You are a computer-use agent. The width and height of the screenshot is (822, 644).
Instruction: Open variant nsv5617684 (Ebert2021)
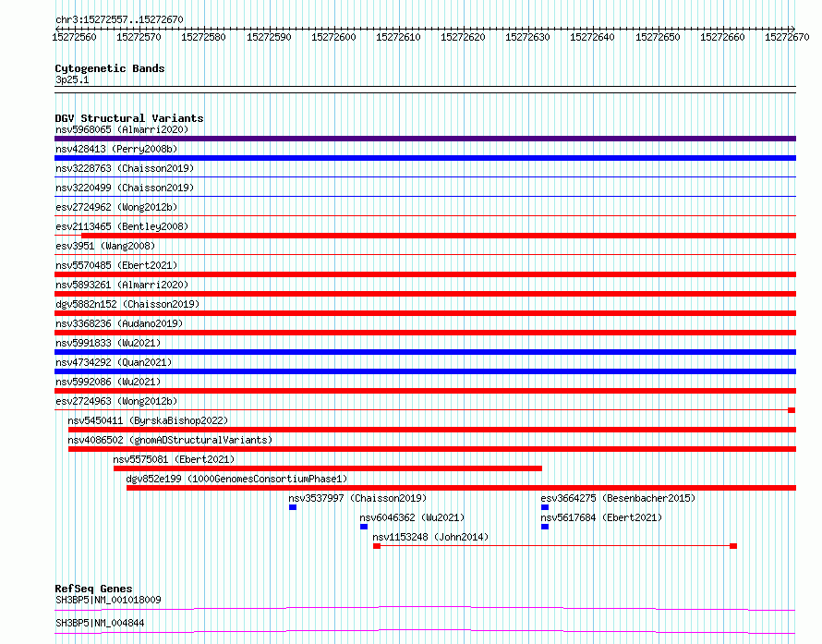601,517
